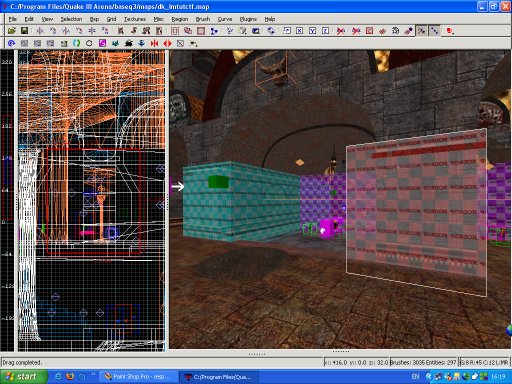Open the texture view mode icon
The image size is (512, 384).
242,31
